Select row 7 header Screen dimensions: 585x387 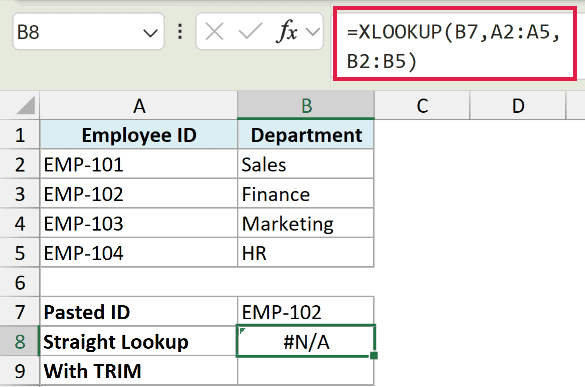(x=20, y=312)
